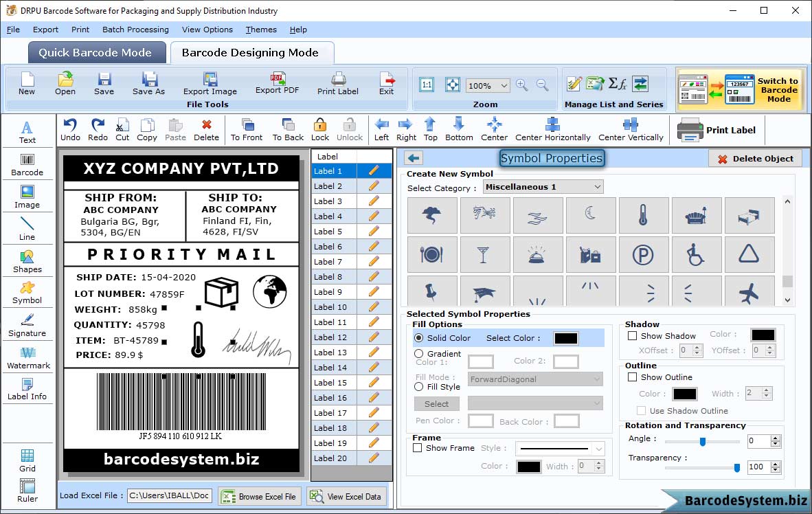Pick the thermometer symbol from grid

click(x=642, y=214)
